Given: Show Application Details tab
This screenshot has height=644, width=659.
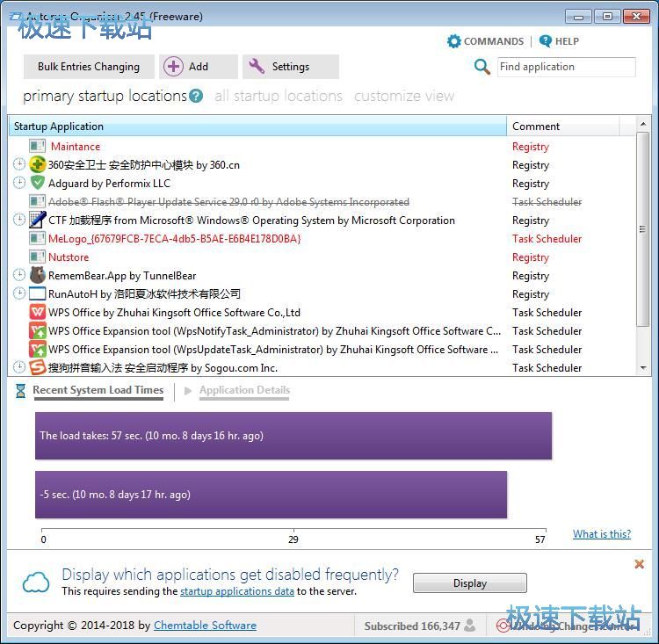Looking at the screenshot, I should click(x=244, y=390).
